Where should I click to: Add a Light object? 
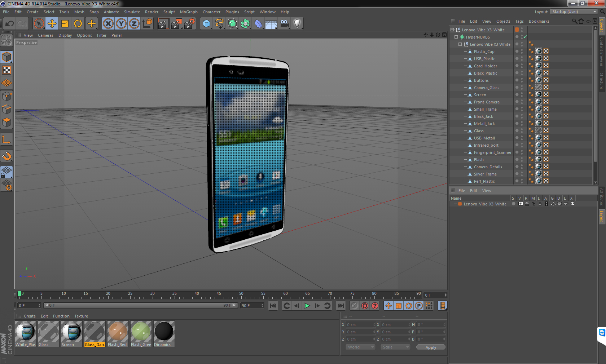click(297, 24)
